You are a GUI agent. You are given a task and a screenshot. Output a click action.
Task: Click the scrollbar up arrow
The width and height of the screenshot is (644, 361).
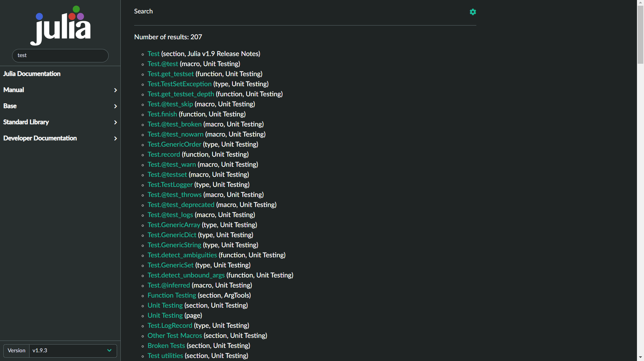[x=640, y=3]
